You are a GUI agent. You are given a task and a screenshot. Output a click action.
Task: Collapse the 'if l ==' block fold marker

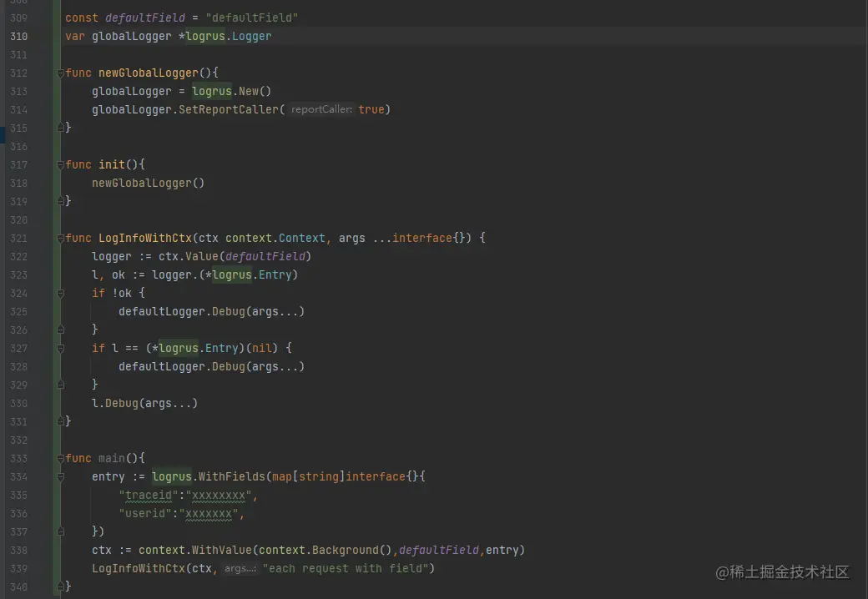coord(60,349)
